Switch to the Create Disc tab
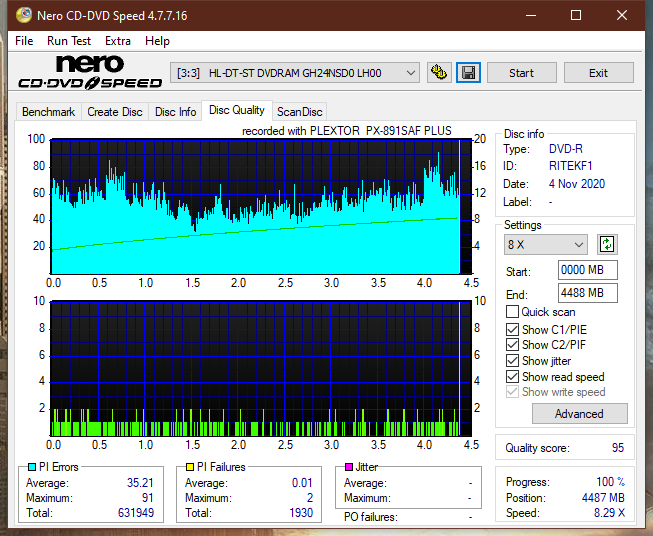This screenshot has width=653, height=536. tap(115, 112)
